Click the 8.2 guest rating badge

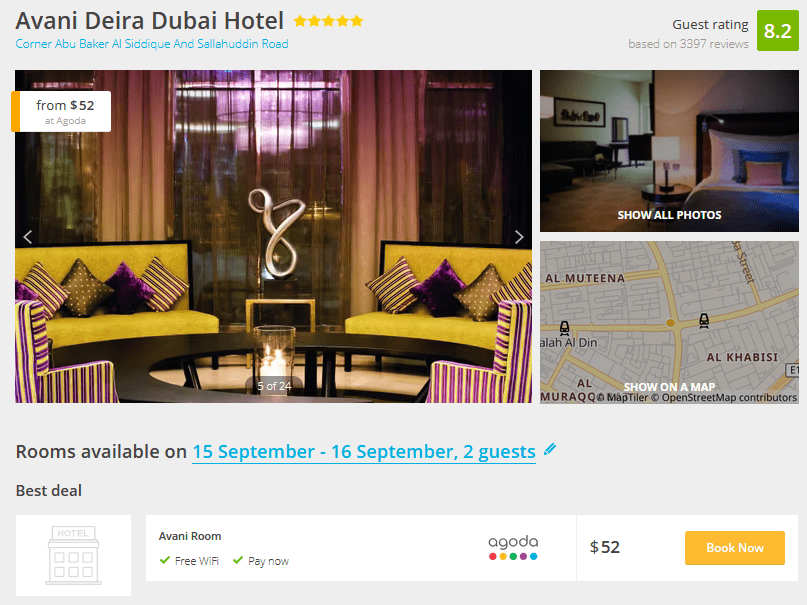coord(778,31)
